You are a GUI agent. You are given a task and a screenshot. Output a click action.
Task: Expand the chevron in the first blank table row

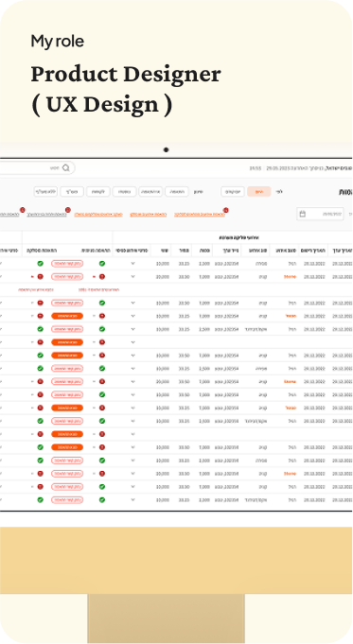click(132, 342)
